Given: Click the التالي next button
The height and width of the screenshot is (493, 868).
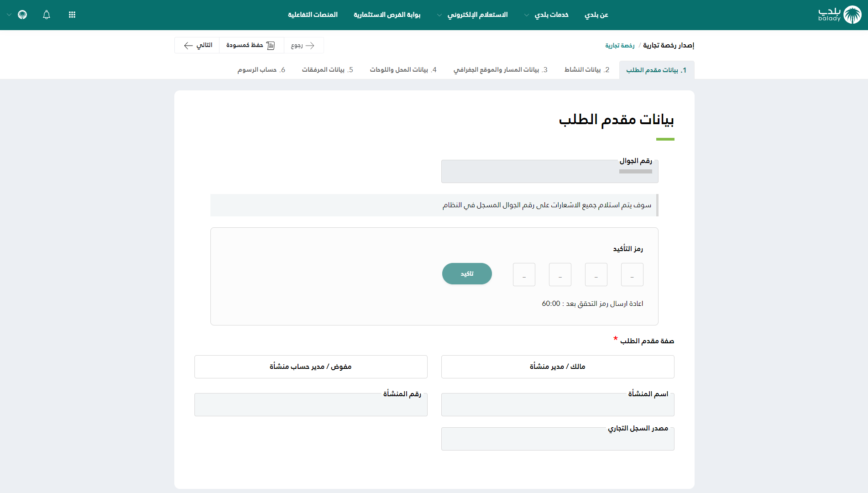Looking at the screenshot, I should (x=197, y=45).
